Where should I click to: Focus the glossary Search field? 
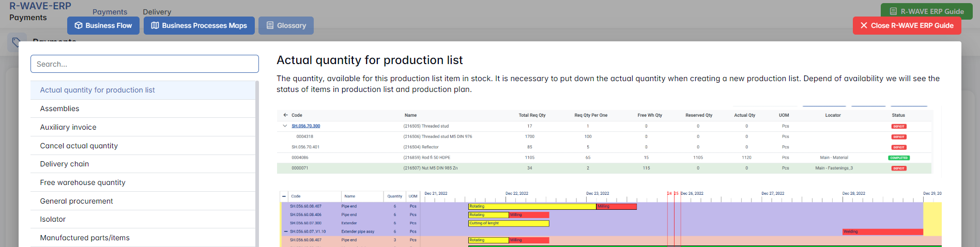coord(145,64)
